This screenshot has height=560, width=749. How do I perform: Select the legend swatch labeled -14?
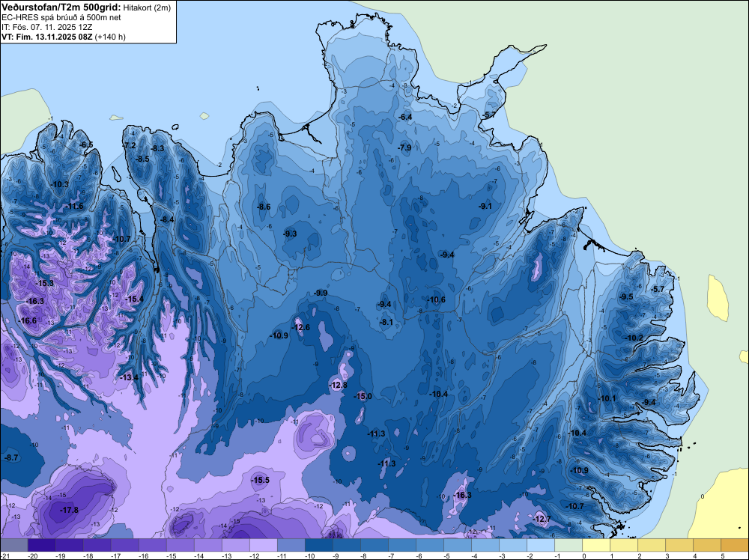207,545
